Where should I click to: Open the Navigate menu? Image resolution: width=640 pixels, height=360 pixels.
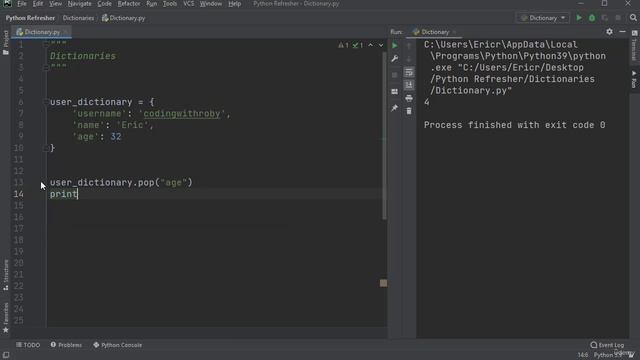click(x=80, y=4)
